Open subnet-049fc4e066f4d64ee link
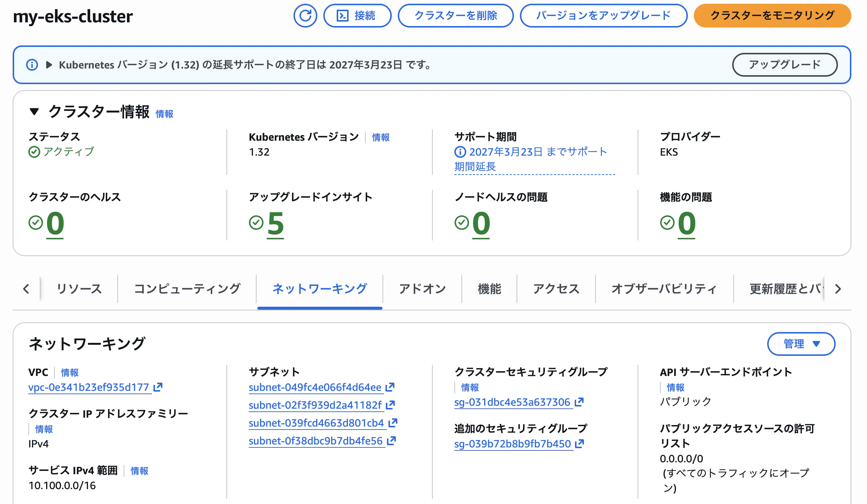This screenshot has width=867, height=504. [x=315, y=387]
